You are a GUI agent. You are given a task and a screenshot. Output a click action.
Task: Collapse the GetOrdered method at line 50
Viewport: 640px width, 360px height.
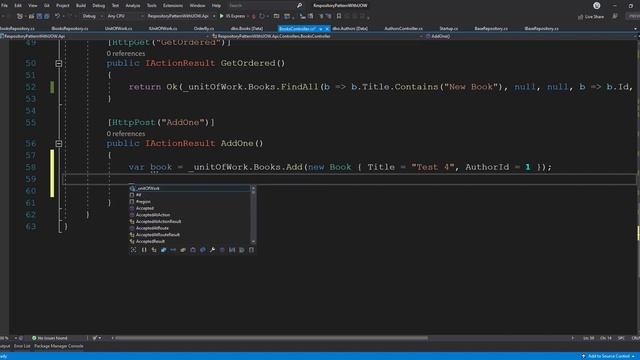[59, 63]
